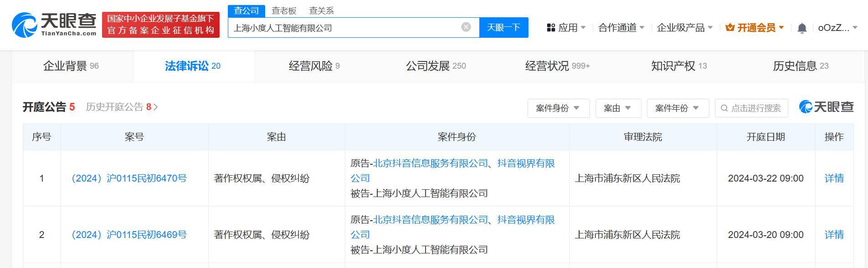Open 抖音视界有限公司 link in row 1
868x268 pixels.
(526, 163)
